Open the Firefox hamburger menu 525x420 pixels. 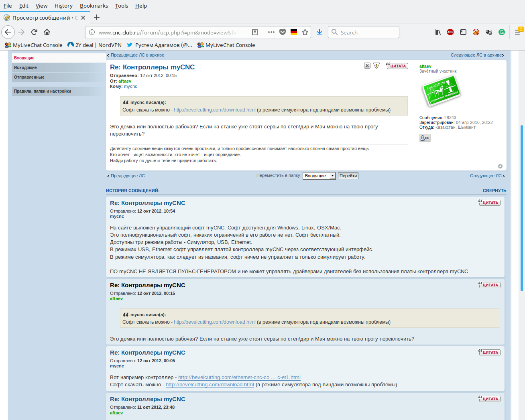[518, 32]
